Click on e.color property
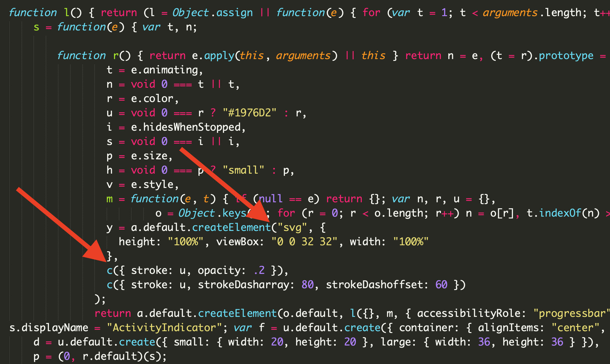 point(152,99)
